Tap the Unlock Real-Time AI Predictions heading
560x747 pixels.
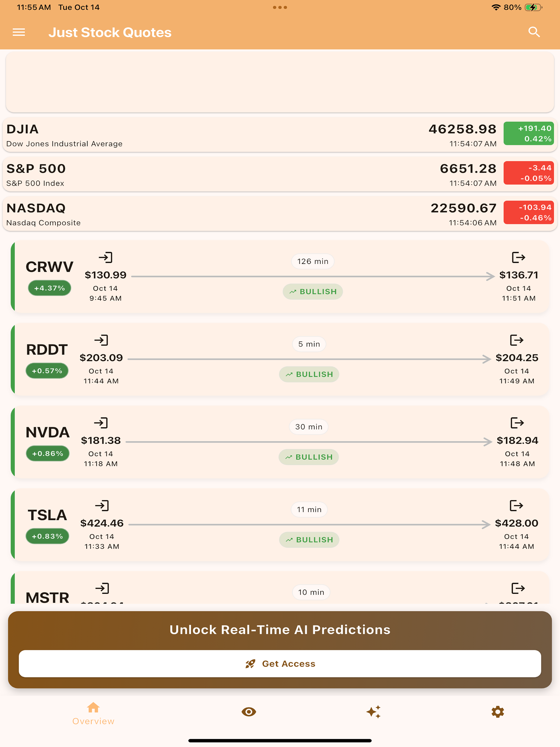pyautogui.click(x=280, y=629)
